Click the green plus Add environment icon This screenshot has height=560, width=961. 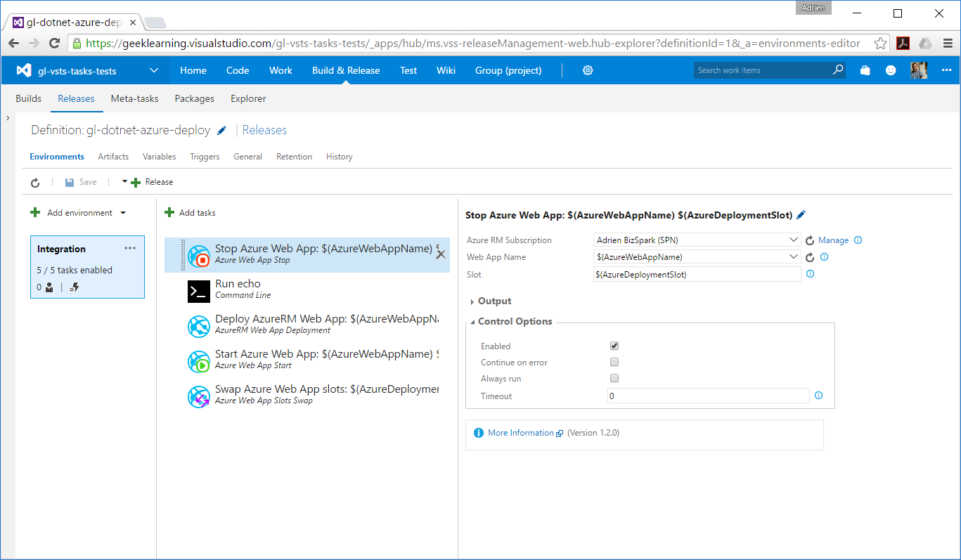pyautogui.click(x=35, y=212)
